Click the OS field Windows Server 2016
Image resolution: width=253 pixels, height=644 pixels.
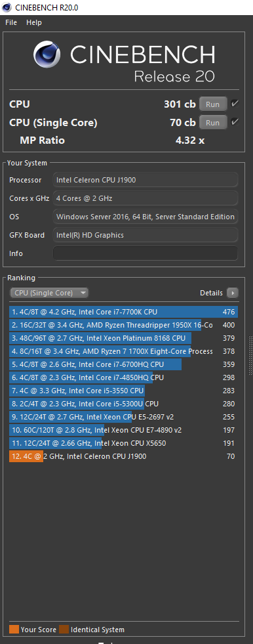(146, 217)
